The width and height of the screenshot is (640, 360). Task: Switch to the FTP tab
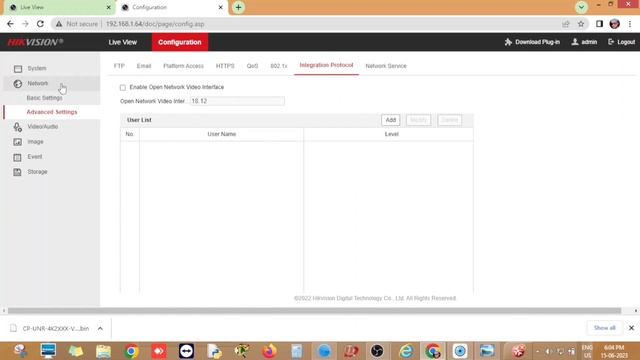click(x=119, y=66)
